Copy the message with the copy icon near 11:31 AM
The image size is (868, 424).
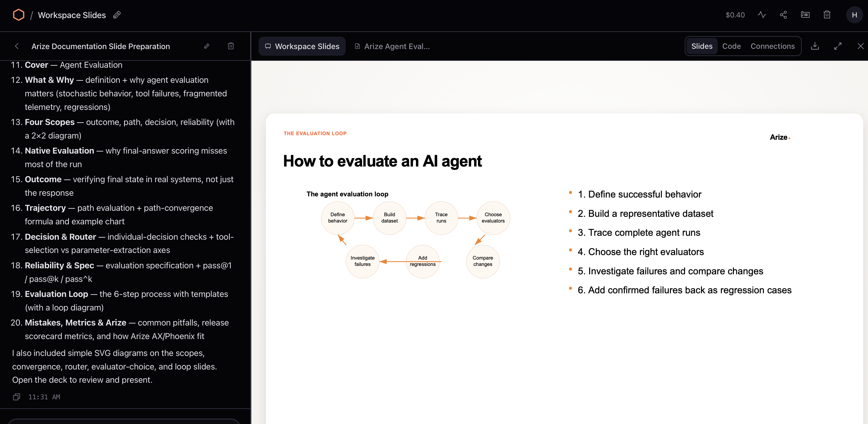pyautogui.click(x=17, y=397)
